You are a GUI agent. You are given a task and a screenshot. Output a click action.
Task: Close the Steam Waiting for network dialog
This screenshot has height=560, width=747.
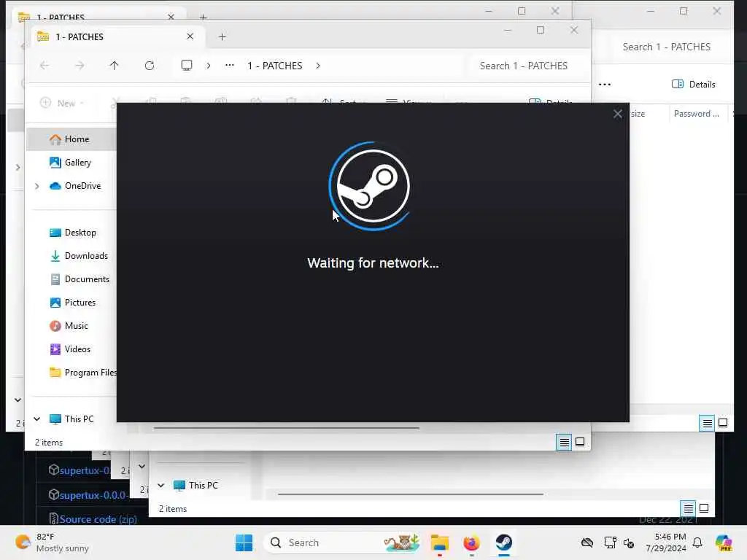(x=617, y=114)
